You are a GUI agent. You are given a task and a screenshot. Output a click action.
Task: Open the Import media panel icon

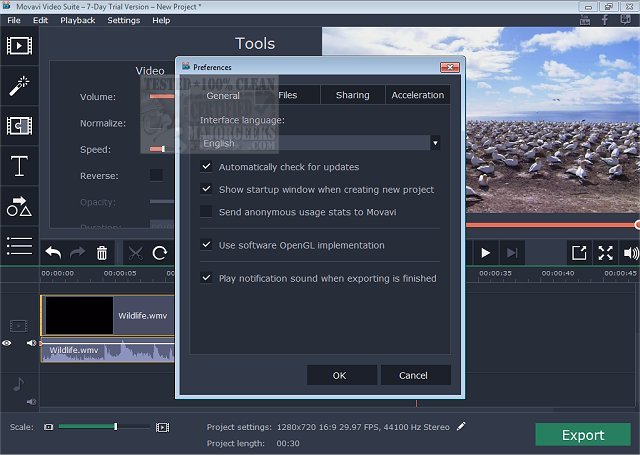(x=19, y=45)
